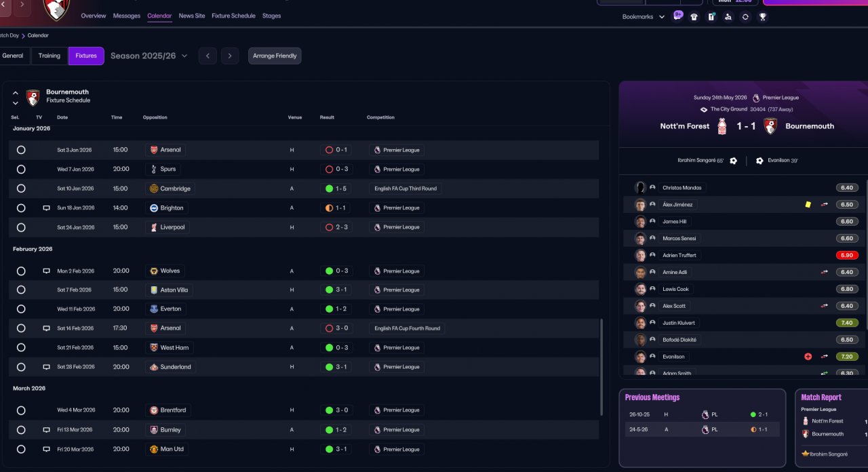Click Christos Mandas player portrait

[x=640, y=187]
